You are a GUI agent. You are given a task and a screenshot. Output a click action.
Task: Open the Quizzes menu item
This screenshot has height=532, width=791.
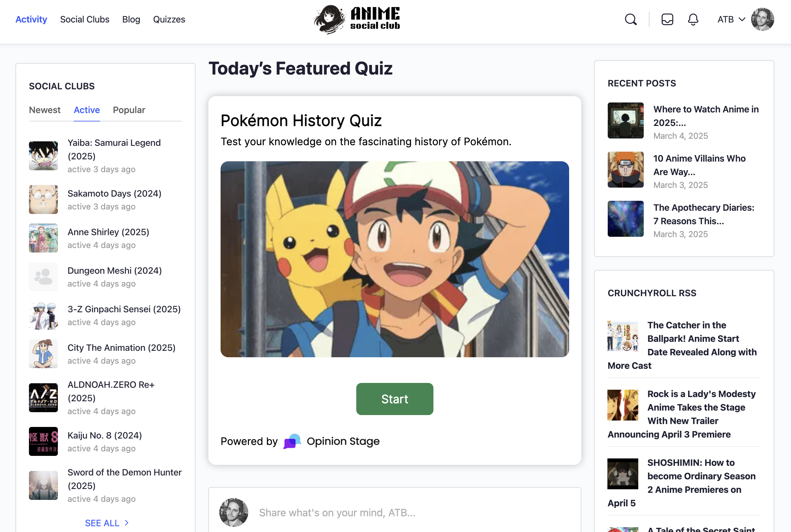(169, 19)
